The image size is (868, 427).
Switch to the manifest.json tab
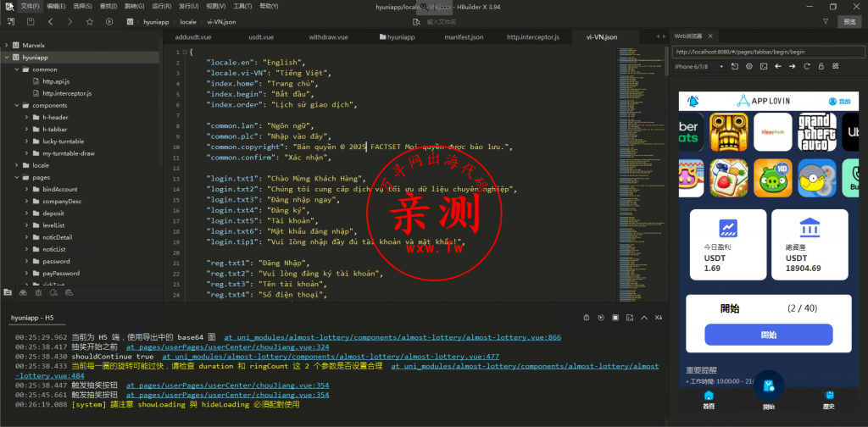(463, 37)
